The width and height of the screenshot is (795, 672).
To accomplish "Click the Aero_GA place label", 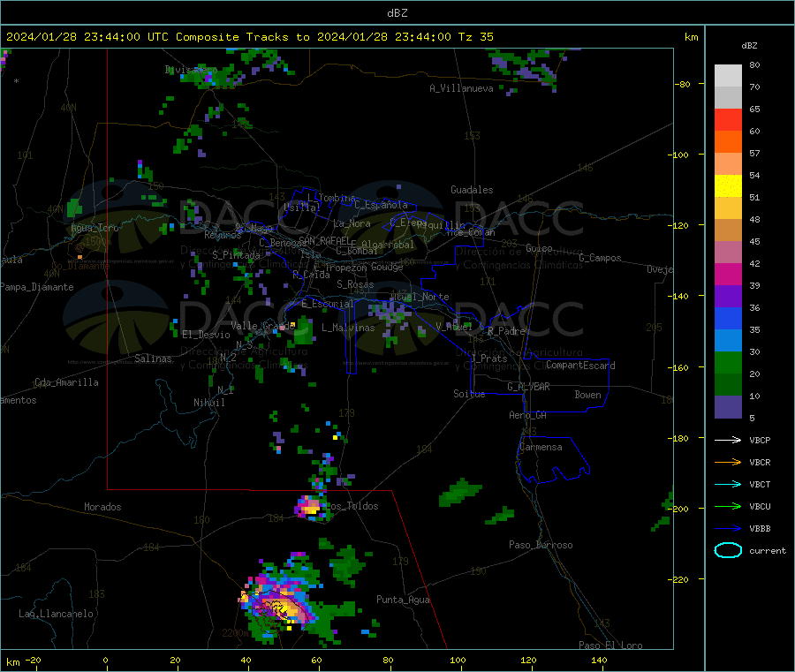I will [x=527, y=415].
